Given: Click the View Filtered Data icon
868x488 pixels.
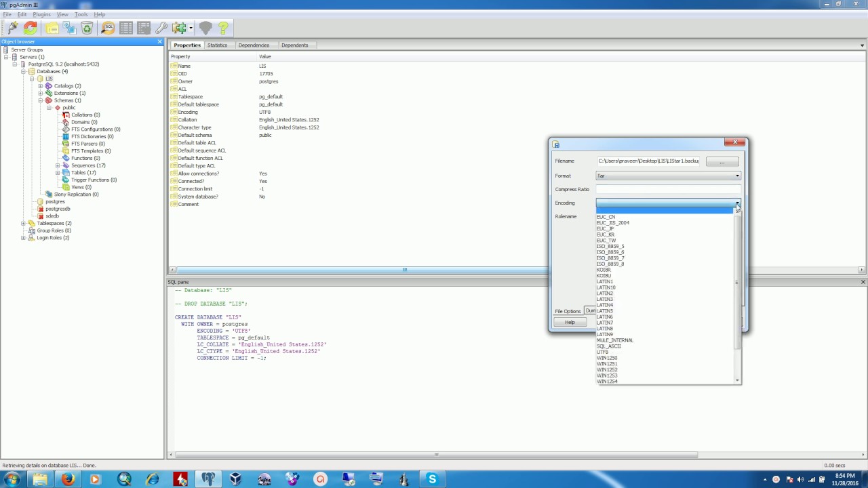Looking at the screenshot, I should (x=144, y=28).
